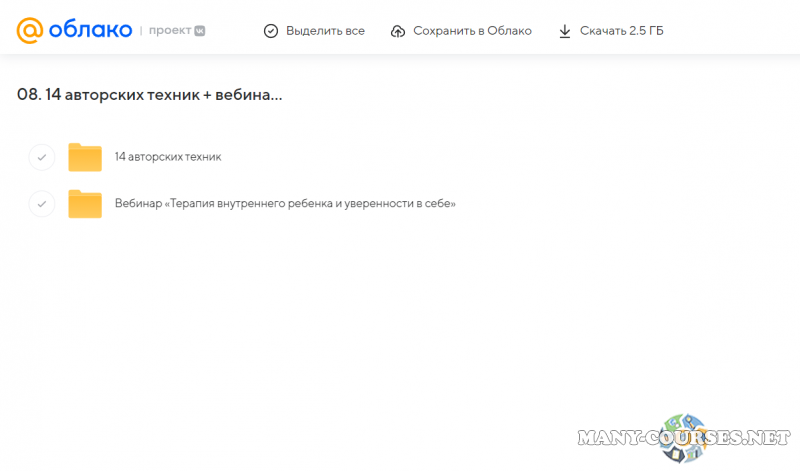800x471 pixels.
Task: Open the '14 авторских техник' folder icon
Action: pyautogui.click(x=85, y=157)
